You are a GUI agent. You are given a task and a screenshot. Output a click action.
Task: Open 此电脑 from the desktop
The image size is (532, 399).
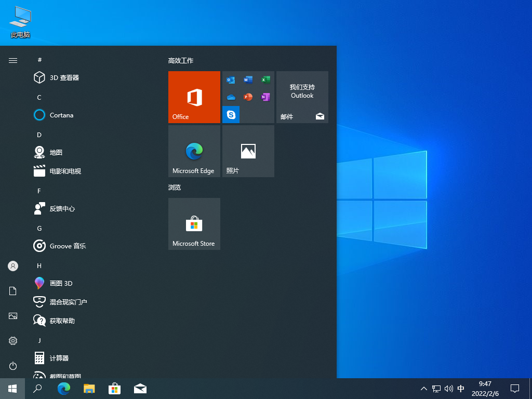(x=19, y=21)
